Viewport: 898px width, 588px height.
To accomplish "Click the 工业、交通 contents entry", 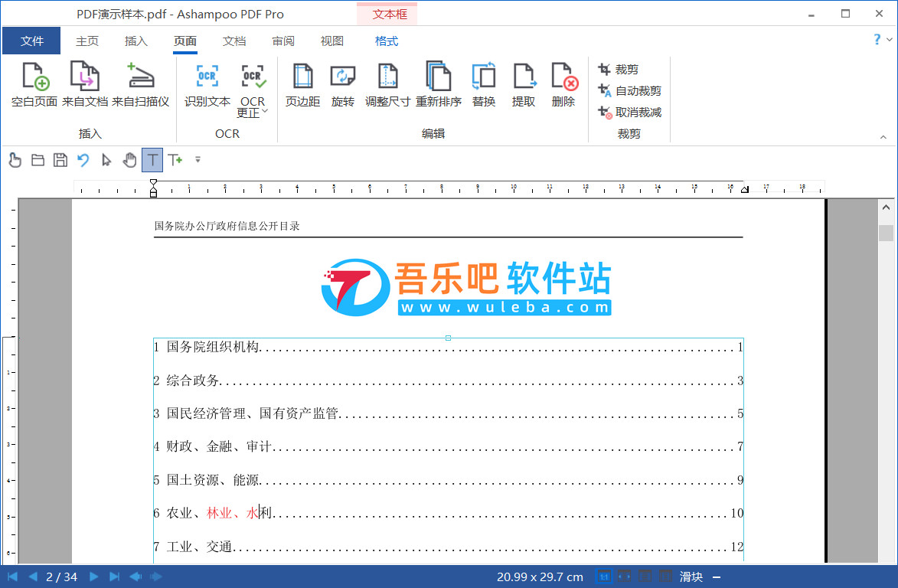I will [448, 546].
